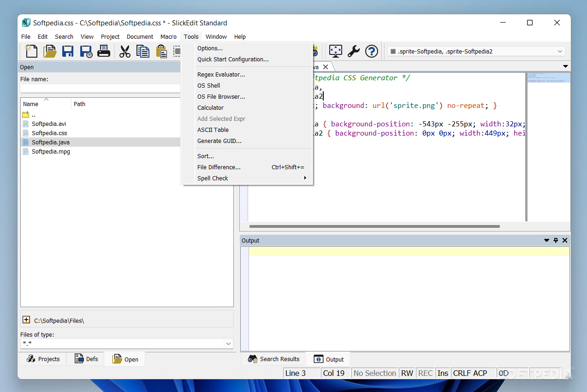Open the Edit menu
Screen dimensions: 587x392
[43, 36]
